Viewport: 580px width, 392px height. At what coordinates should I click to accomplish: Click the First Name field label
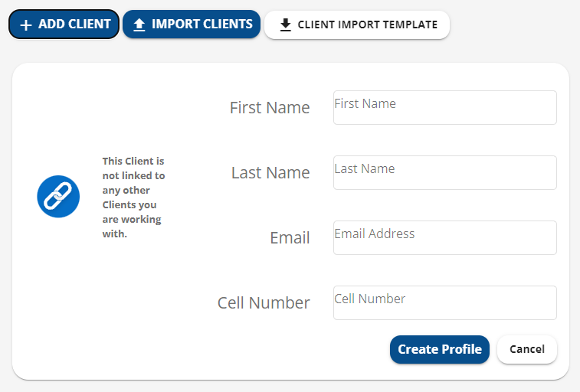coord(270,108)
